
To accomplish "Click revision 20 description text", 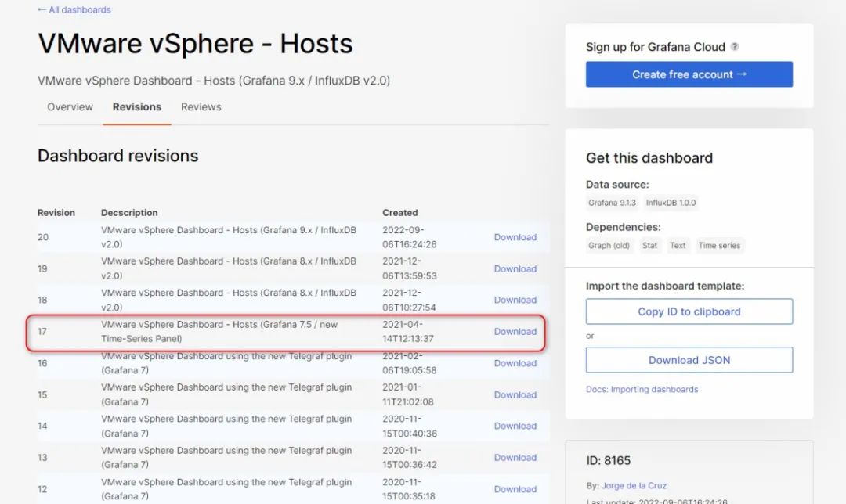I will coord(229,237).
